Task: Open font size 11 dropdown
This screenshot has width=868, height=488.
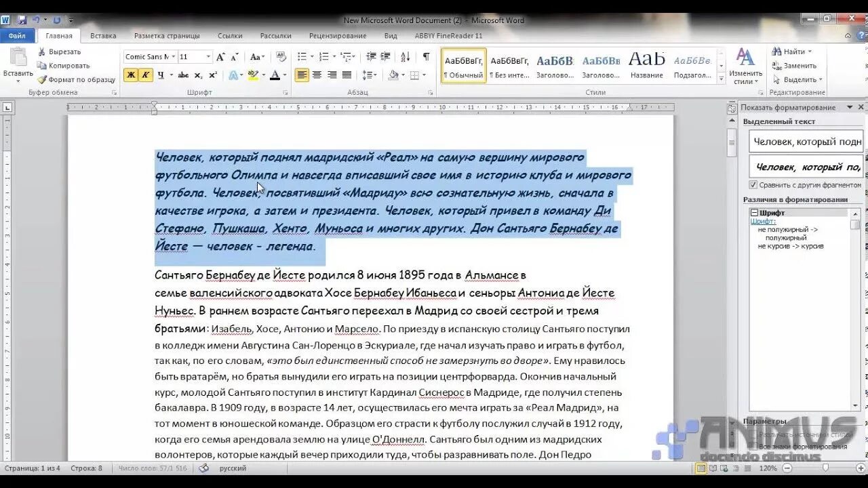Action: 208,57
